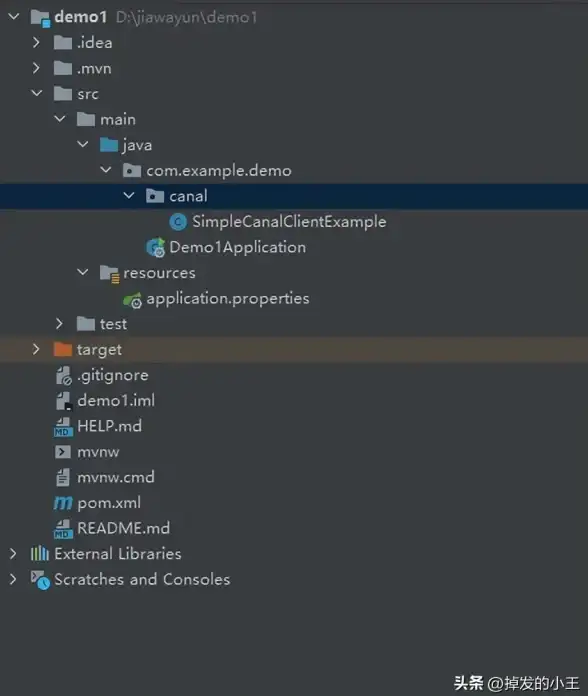The height and width of the screenshot is (696, 588).
Task: Click the Scratches and Consoles icon
Action: pos(40,580)
